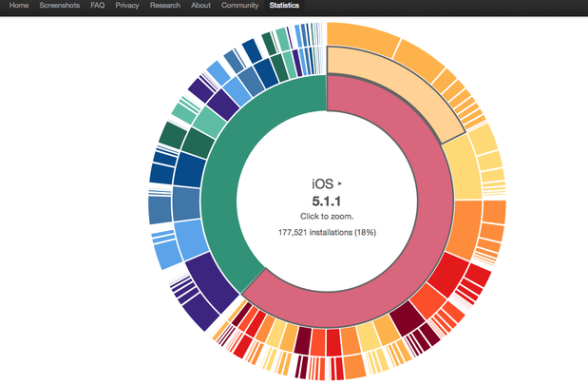Open the Research nav item

165,6
